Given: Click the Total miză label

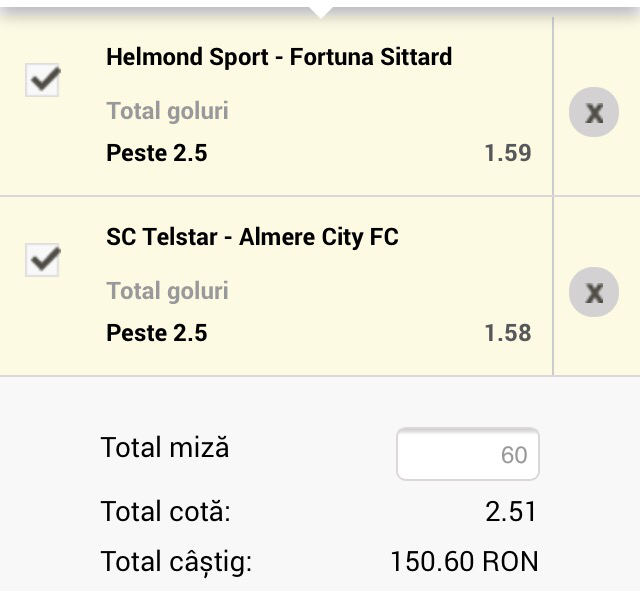Looking at the screenshot, I should pyautogui.click(x=165, y=448).
